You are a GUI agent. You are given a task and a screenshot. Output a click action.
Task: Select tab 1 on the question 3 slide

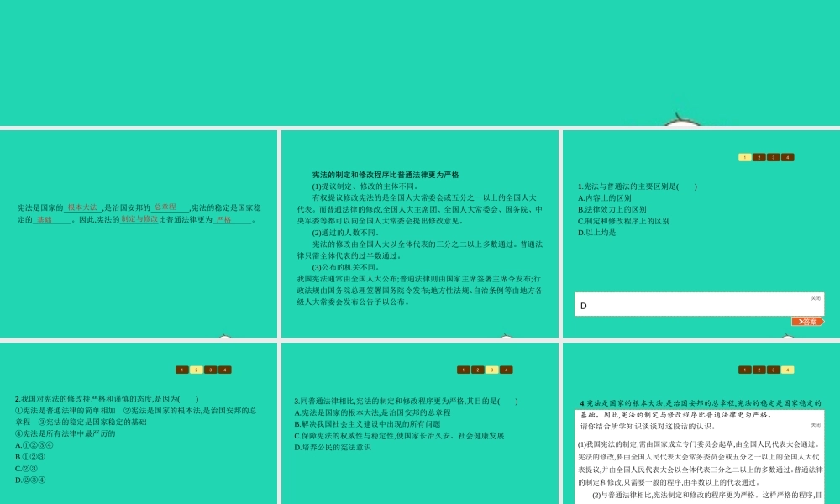464,370
